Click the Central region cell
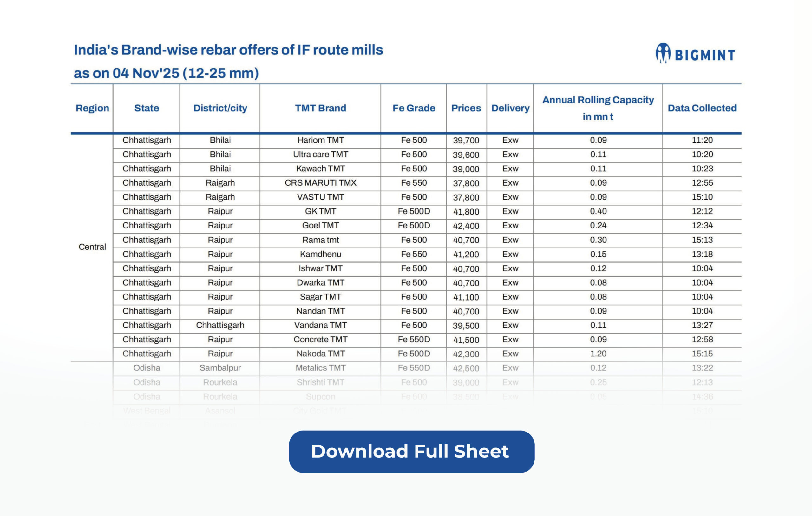This screenshot has height=516, width=812. [x=92, y=247]
